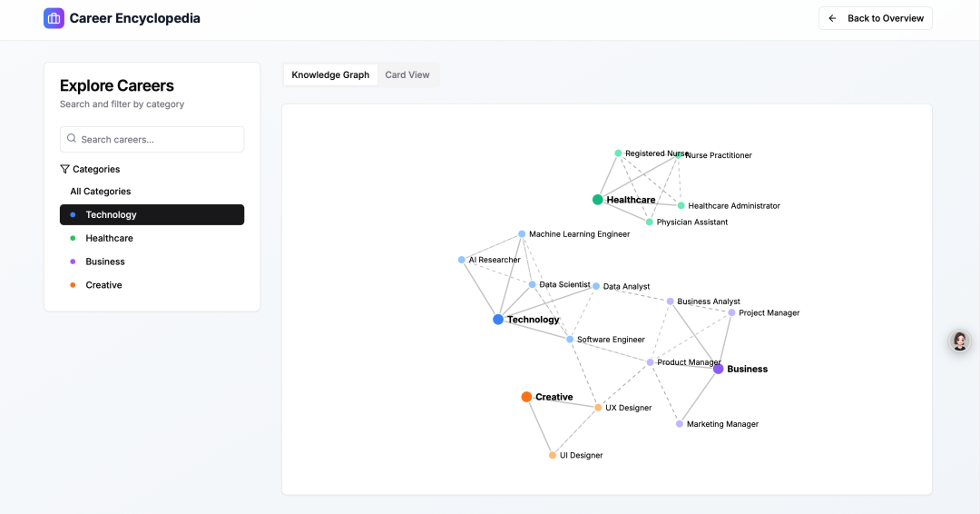The height and width of the screenshot is (514, 980).
Task: Select the purple Business hub node
Action: click(x=718, y=369)
